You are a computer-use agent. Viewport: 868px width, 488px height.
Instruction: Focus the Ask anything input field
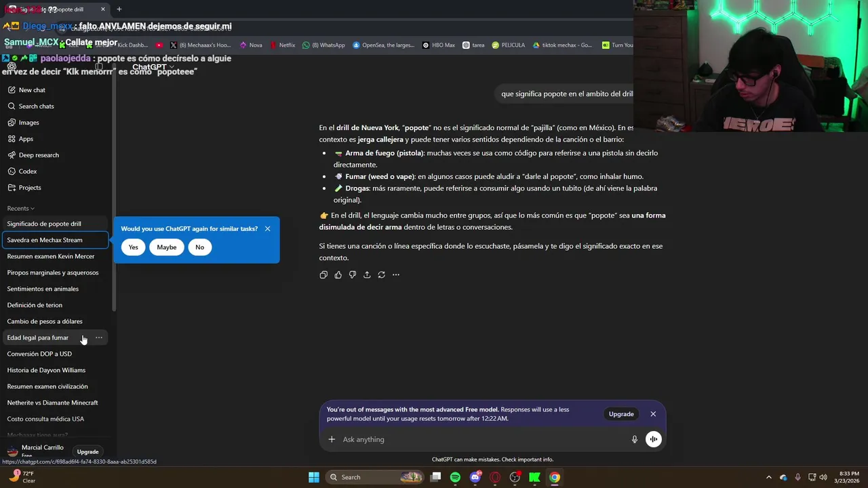pyautogui.click(x=485, y=439)
